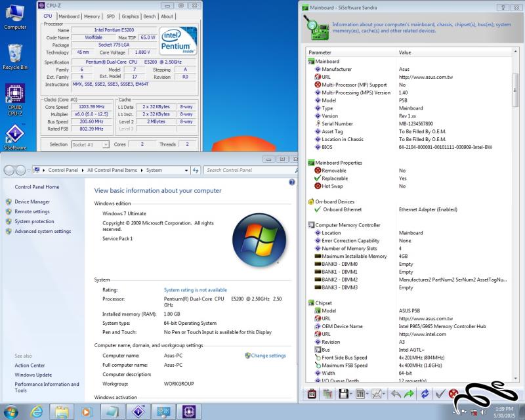This screenshot has width=525, height=420.
Task: Open Windows Explorer folder from taskbar
Action: [62, 412]
